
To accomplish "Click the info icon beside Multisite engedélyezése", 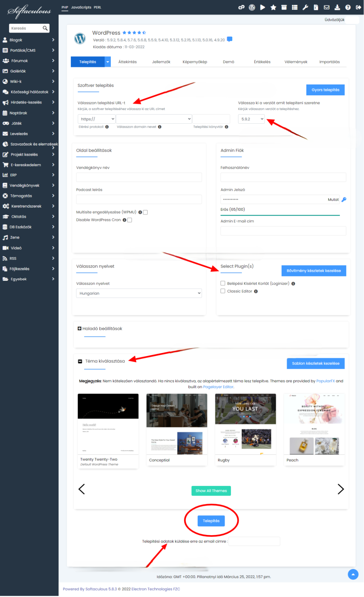I will 140,212.
